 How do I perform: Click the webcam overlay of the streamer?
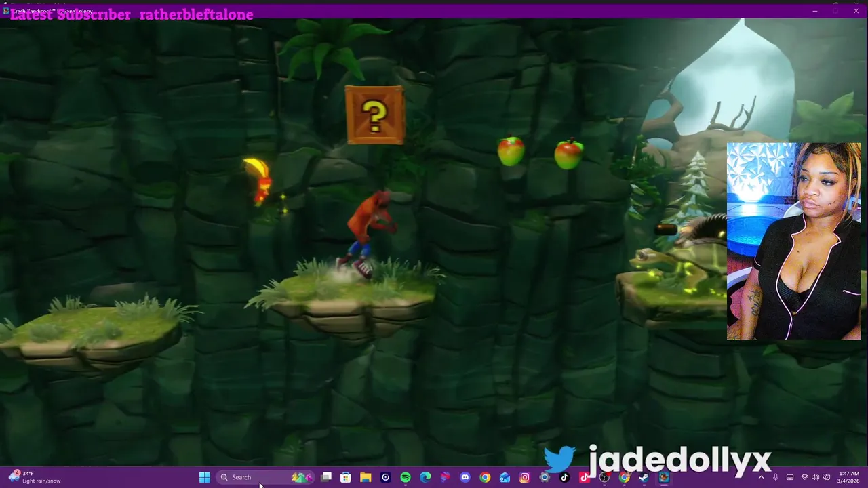tap(793, 241)
